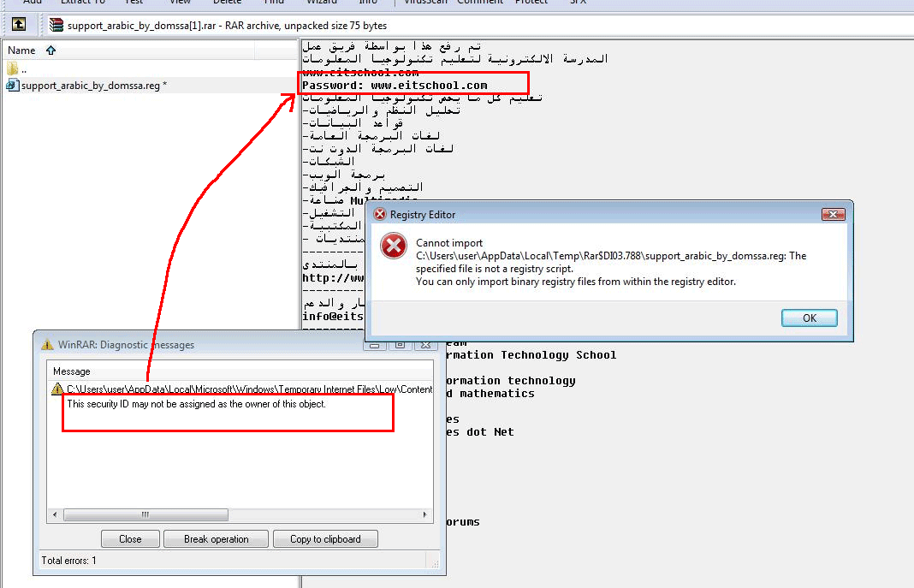
Task: Click the Break operation button
Action: 217,539
